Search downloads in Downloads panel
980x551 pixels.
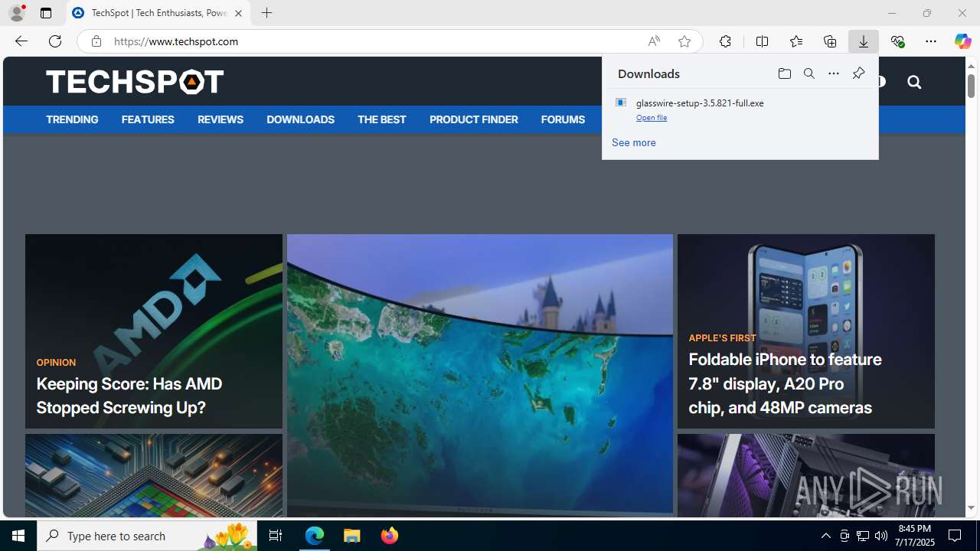(809, 73)
